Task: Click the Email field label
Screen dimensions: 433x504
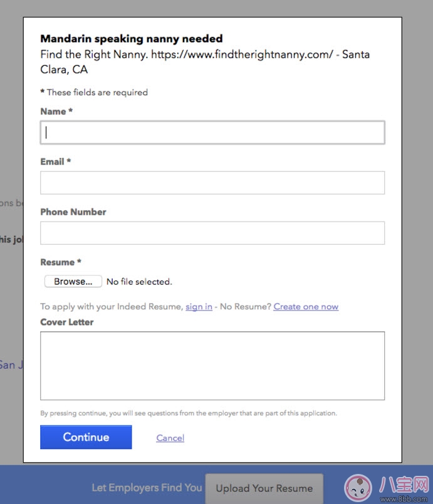Action: click(55, 162)
